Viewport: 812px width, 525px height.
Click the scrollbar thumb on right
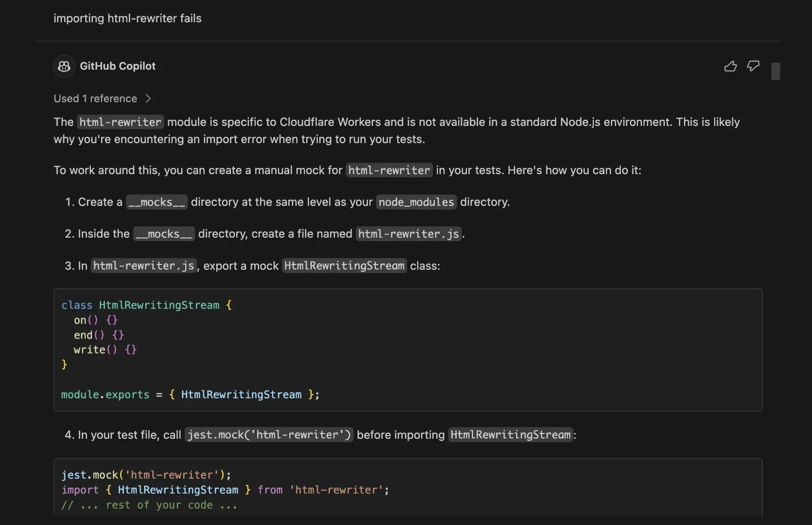click(x=775, y=72)
